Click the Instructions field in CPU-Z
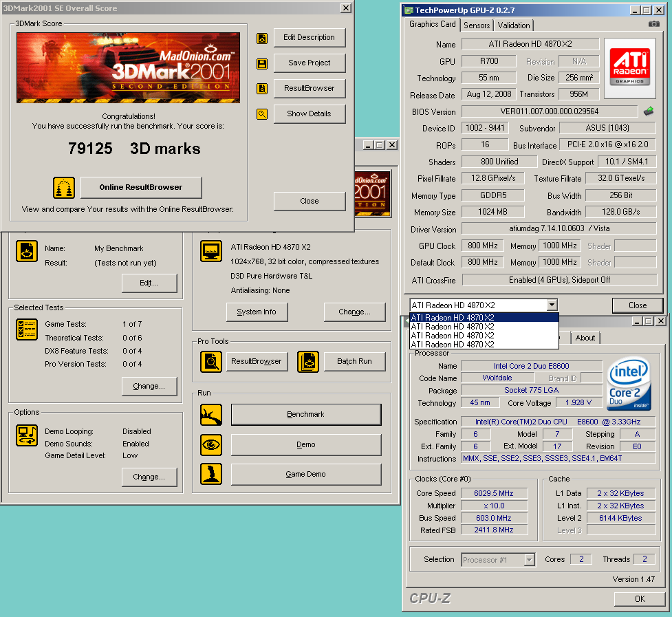This screenshot has width=672, height=617. (x=558, y=459)
